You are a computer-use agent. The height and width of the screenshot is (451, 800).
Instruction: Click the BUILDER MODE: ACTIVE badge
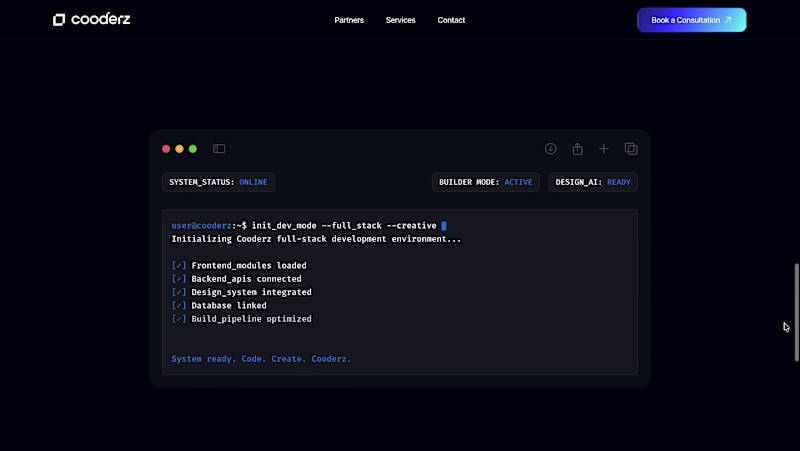(x=486, y=182)
